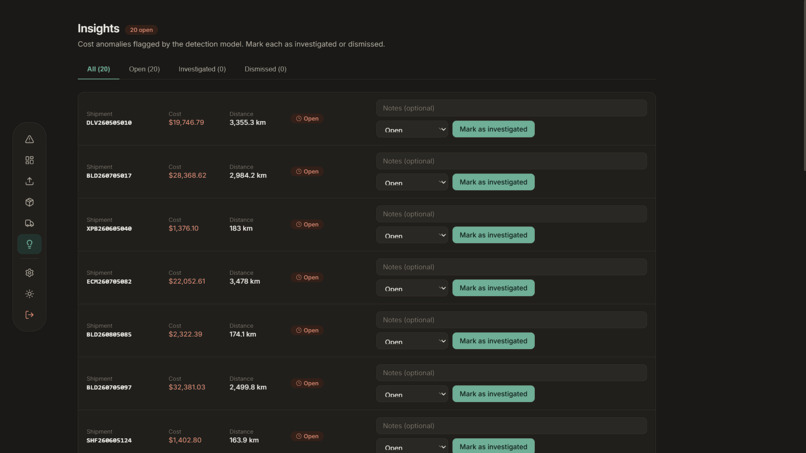Screen dimensions: 806x453
Task: Select shipment ID BLD260705097
Action: pyautogui.click(x=109, y=388)
